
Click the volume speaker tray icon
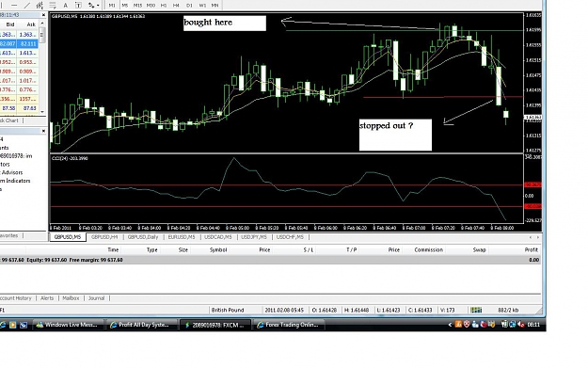pyautogui.click(x=521, y=325)
